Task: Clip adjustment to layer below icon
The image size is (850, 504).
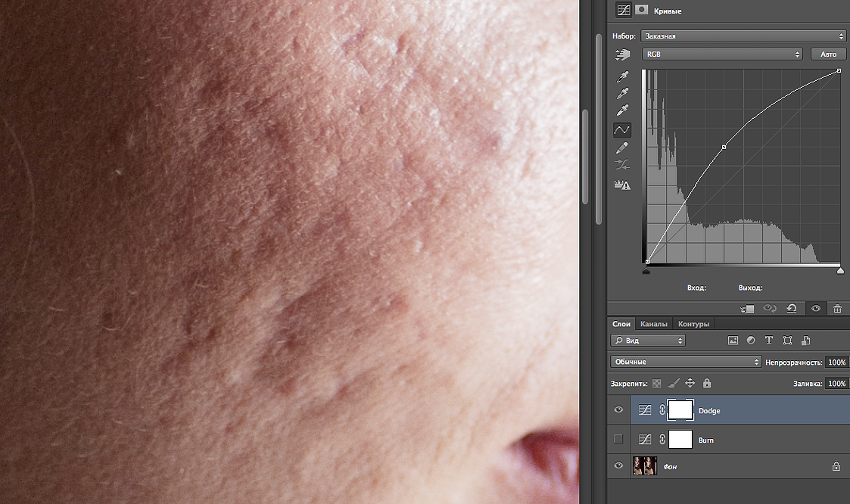Action: (x=748, y=308)
